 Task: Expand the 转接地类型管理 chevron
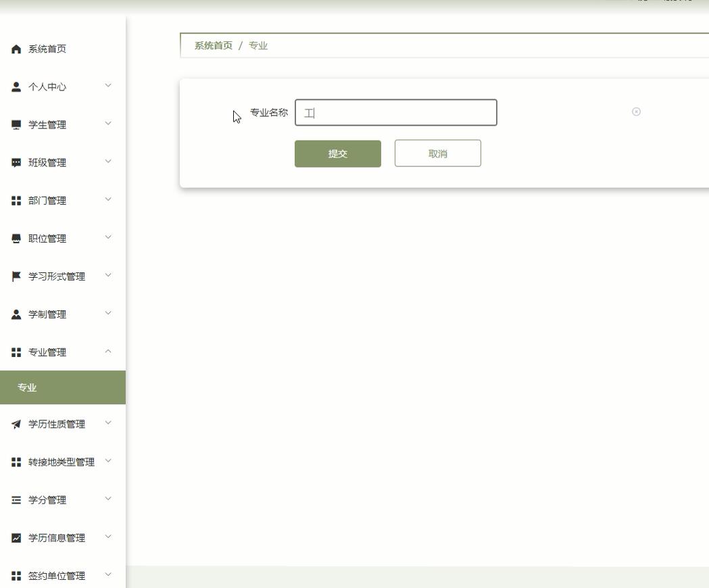tap(108, 461)
